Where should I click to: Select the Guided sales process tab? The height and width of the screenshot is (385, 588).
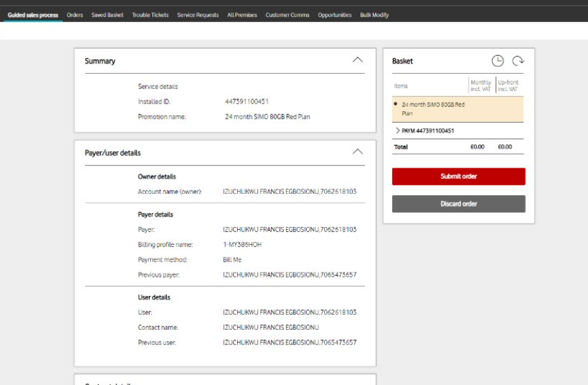[x=32, y=15]
